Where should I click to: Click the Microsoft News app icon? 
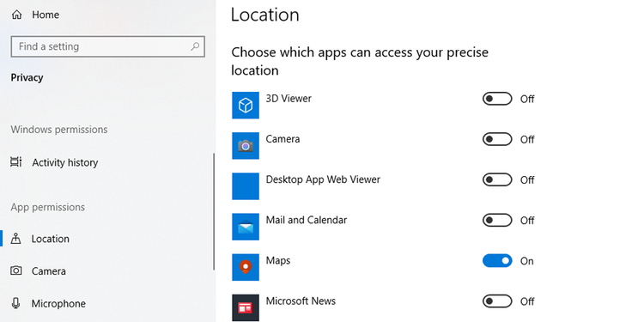click(x=246, y=307)
